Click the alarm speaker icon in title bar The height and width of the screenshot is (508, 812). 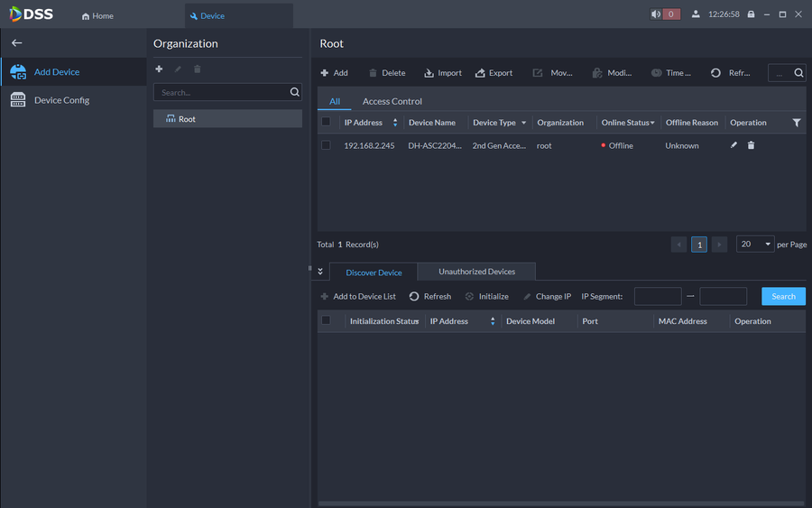click(656, 14)
